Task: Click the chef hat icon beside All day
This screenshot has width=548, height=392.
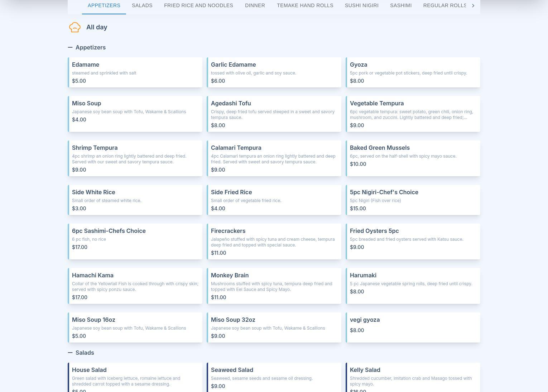Action: (x=75, y=27)
